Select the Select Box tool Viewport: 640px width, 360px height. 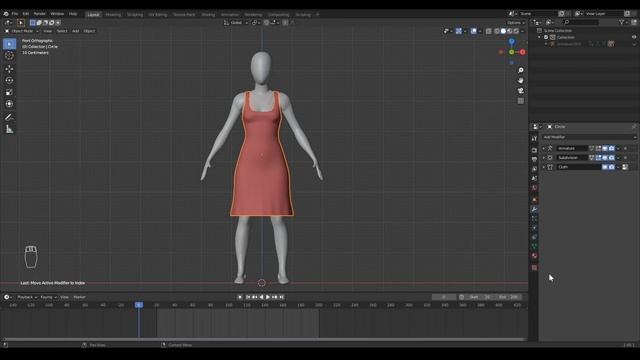click(9, 44)
